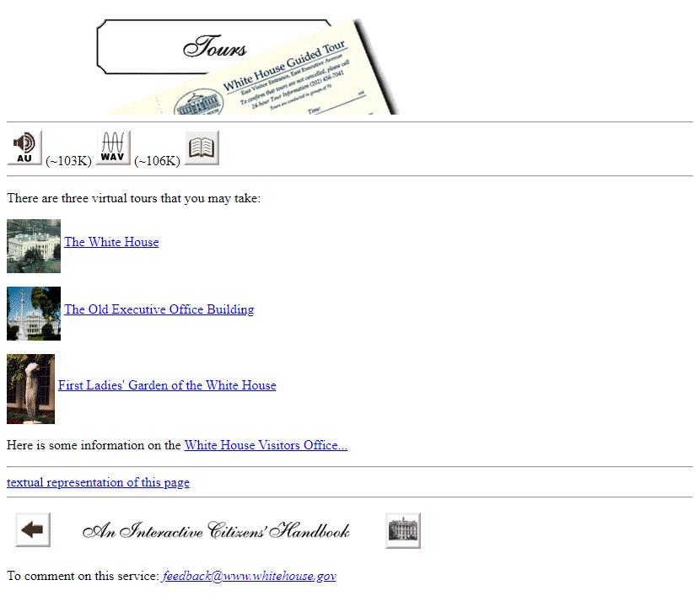This screenshot has width=700, height=607.
Task: Follow First Ladies' Garden of the White House link
Action: click(x=167, y=385)
